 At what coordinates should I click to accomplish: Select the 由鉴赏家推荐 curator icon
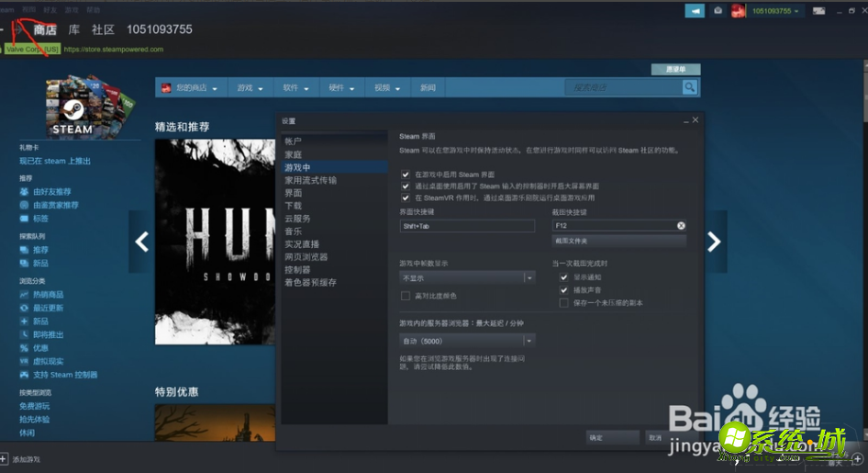coord(24,205)
